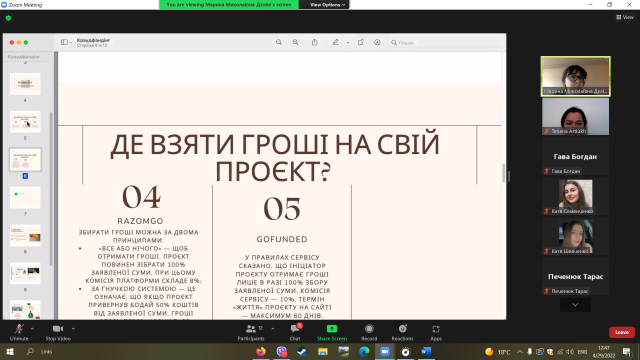640x360 pixels.
Task: Select Гава Богдан participant tile
Action: pyautogui.click(x=576, y=156)
